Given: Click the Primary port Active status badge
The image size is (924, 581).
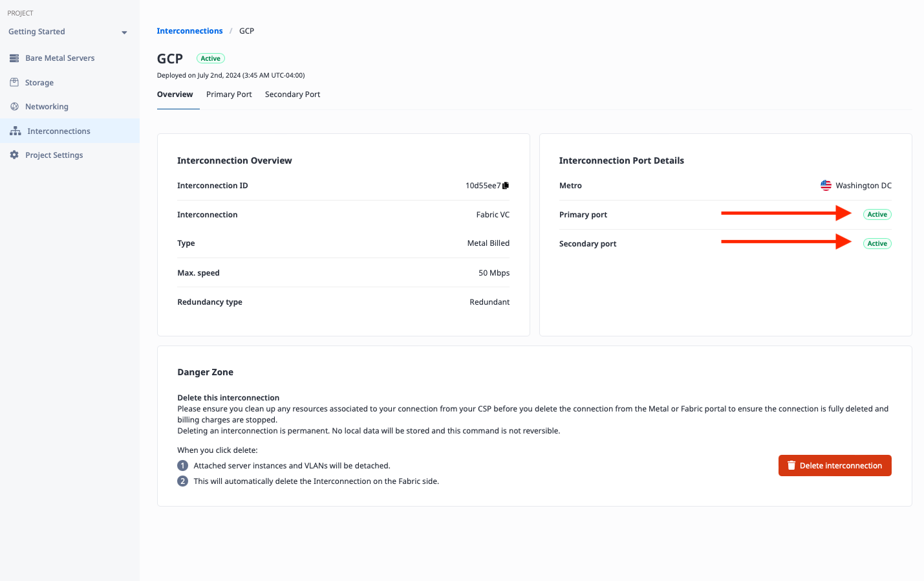Looking at the screenshot, I should tap(877, 214).
